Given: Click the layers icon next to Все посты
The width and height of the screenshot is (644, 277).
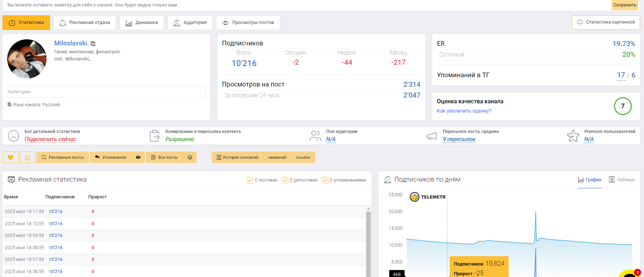Looking at the screenshot, I should 190,157.
